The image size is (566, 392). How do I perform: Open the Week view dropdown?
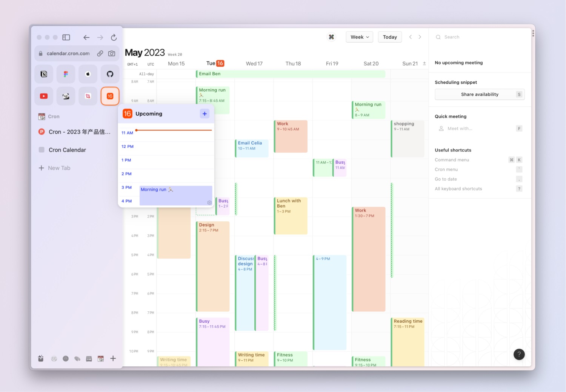[360, 37]
